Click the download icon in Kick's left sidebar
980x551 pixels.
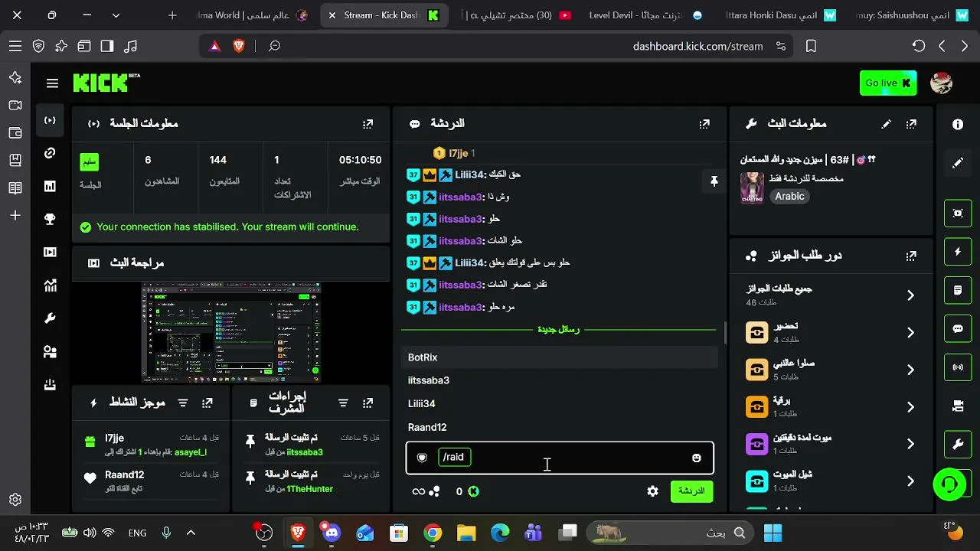pos(51,385)
